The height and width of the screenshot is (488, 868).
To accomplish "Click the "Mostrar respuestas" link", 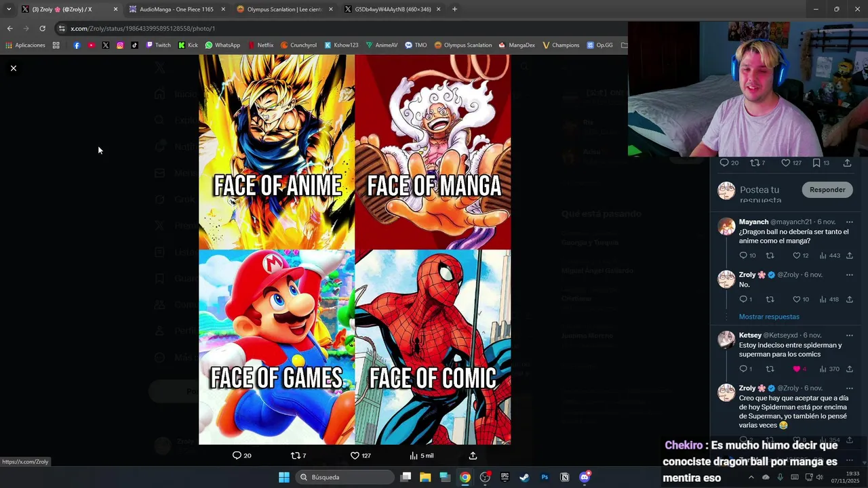I will [769, 317].
